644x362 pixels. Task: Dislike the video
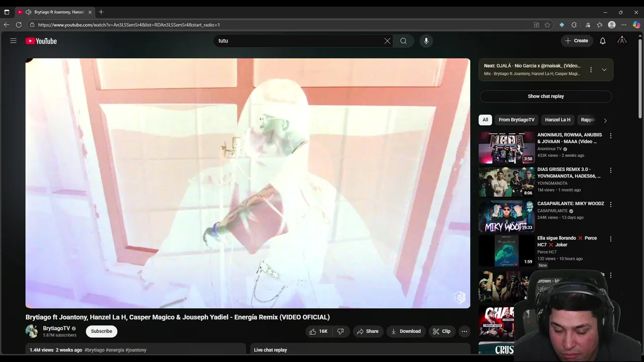tap(341, 331)
